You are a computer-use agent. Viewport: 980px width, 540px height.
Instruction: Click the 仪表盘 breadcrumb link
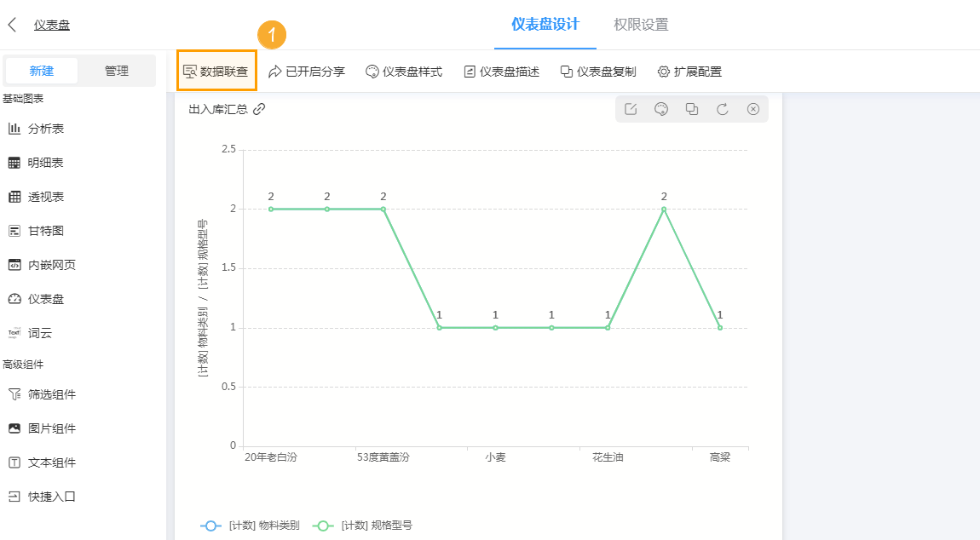[x=52, y=25]
